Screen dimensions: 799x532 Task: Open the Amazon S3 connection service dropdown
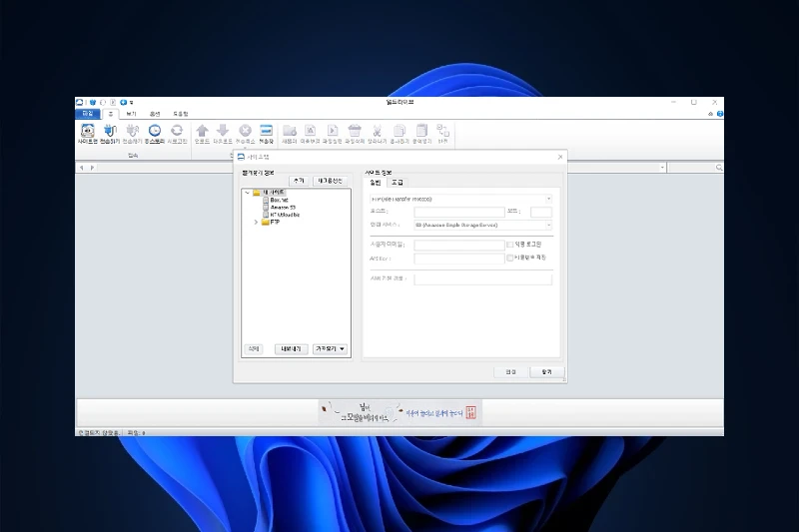[x=548, y=225]
